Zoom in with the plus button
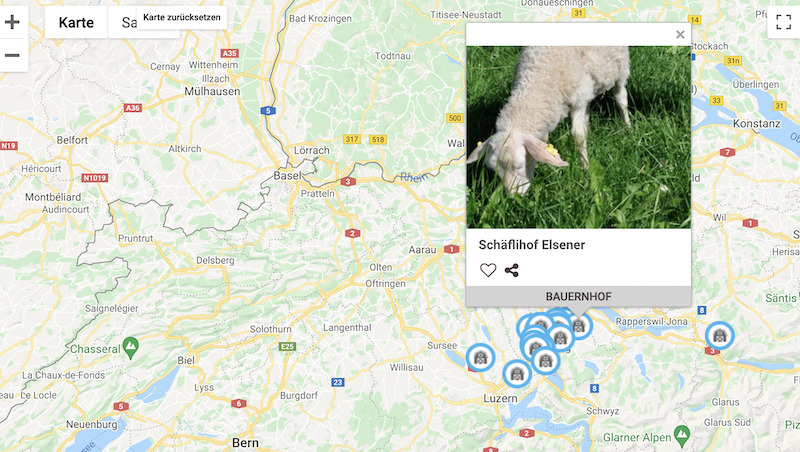The height and width of the screenshot is (452, 800). pyautogui.click(x=12, y=22)
